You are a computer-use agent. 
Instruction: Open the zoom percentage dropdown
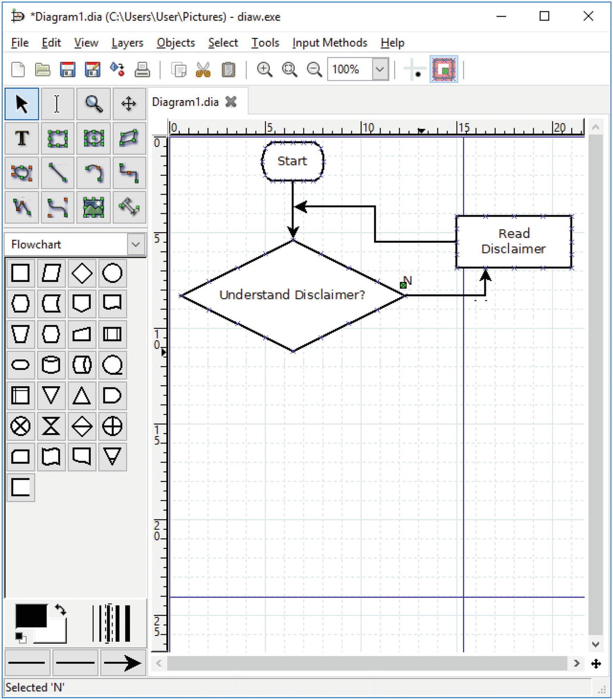[380, 70]
